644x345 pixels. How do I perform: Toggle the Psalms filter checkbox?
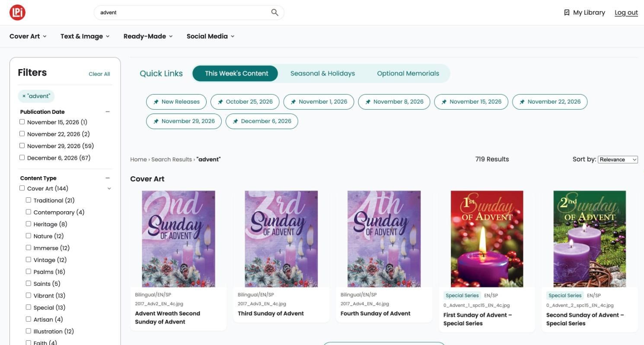[29, 272]
